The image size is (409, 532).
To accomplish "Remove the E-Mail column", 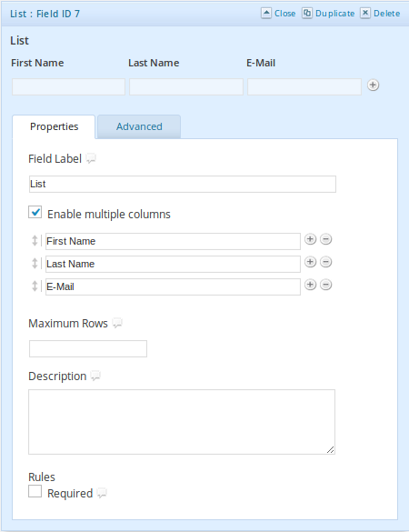I will click(x=326, y=285).
